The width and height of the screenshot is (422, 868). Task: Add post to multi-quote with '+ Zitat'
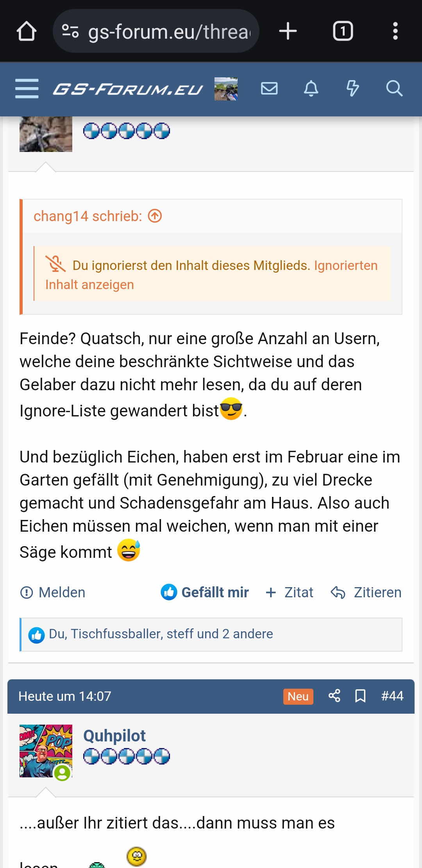[290, 592]
